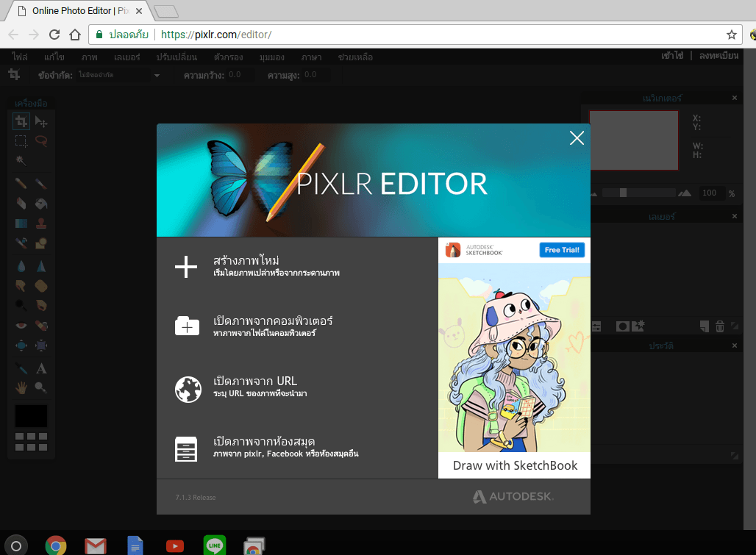
Task: Click the large mountains zoom-in icon
Action: point(685,193)
